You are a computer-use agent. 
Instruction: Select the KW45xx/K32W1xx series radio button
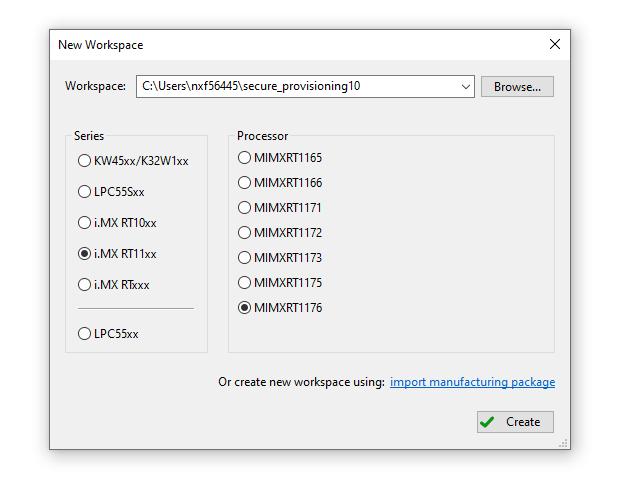[85, 160]
